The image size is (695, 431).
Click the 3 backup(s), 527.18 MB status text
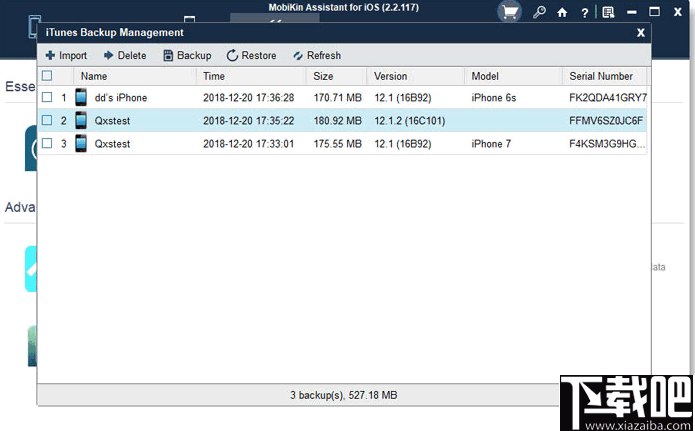[x=344, y=395]
